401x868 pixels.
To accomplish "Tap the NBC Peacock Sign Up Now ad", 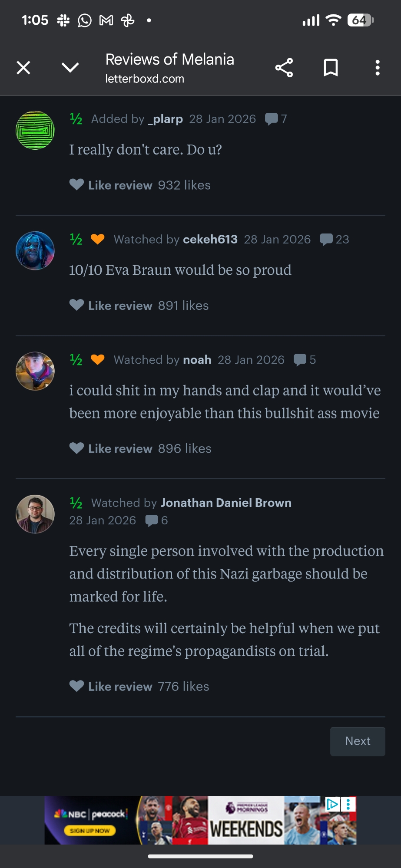I will coord(90,830).
